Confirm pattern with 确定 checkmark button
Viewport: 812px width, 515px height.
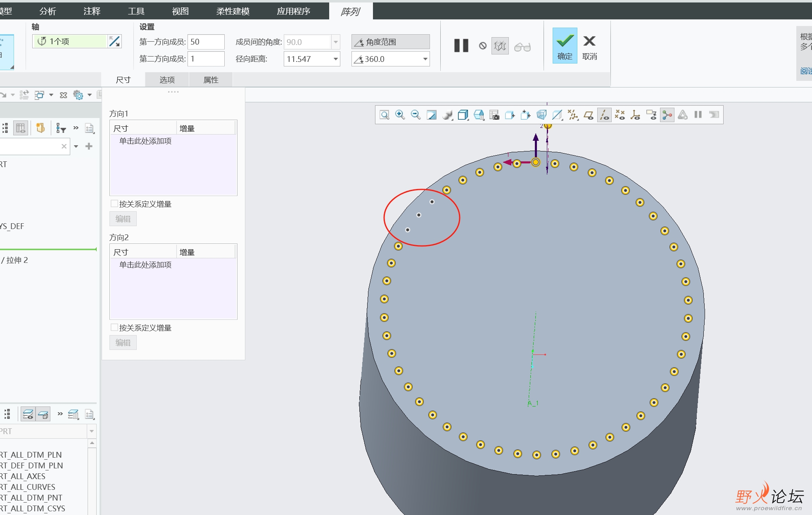coord(565,45)
